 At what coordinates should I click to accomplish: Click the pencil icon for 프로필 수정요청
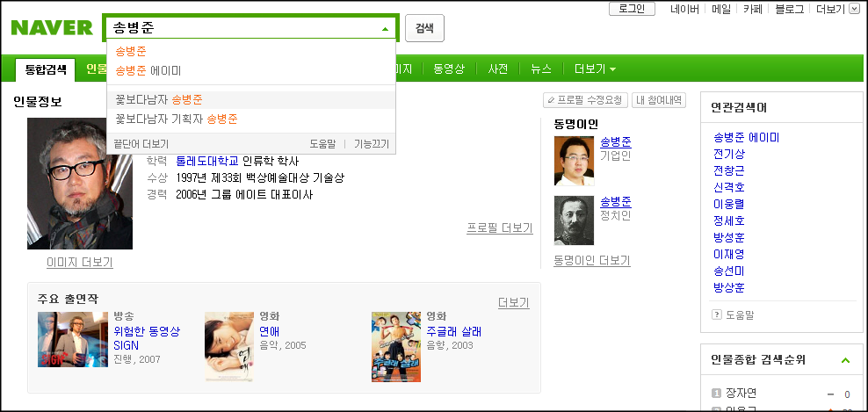pos(551,101)
